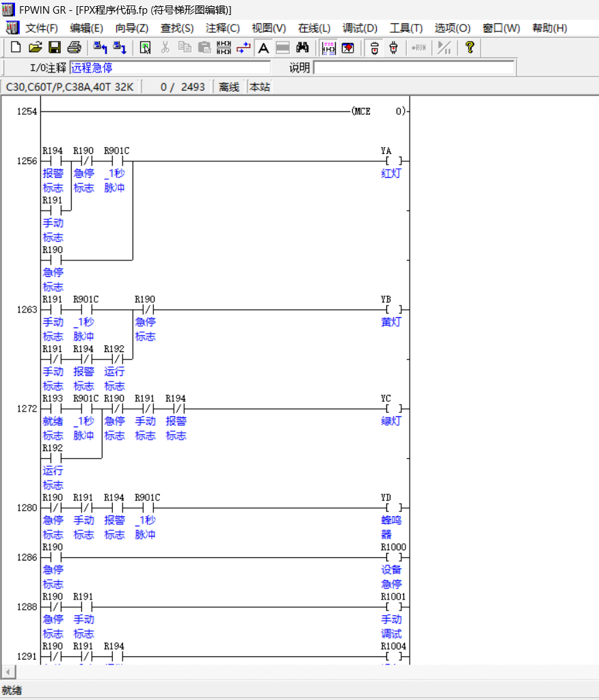The width and height of the screenshot is (599, 700).
Task: Click the Print icon in the toolbar
Action: pyautogui.click(x=74, y=47)
